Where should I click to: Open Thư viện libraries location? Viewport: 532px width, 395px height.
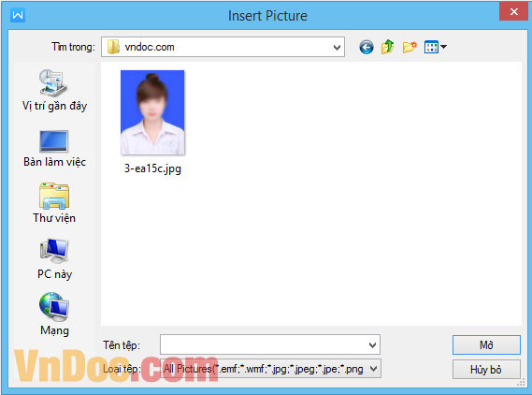tap(54, 203)
